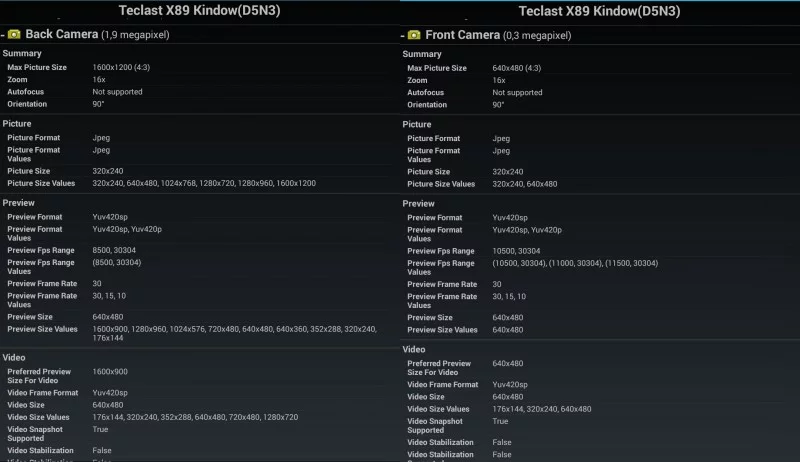Click the Front Camera icon

point(414,35)
